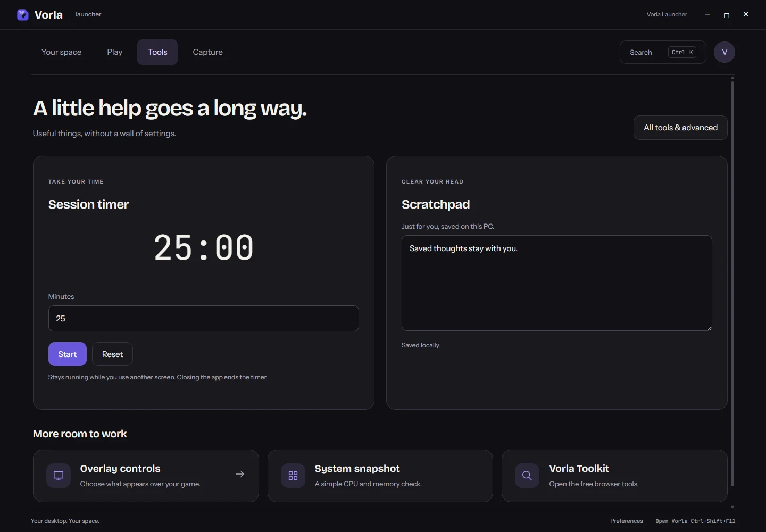Click the "Session timer" heading
This screenshot has height=532, width=766.
(x=89, y=204)
